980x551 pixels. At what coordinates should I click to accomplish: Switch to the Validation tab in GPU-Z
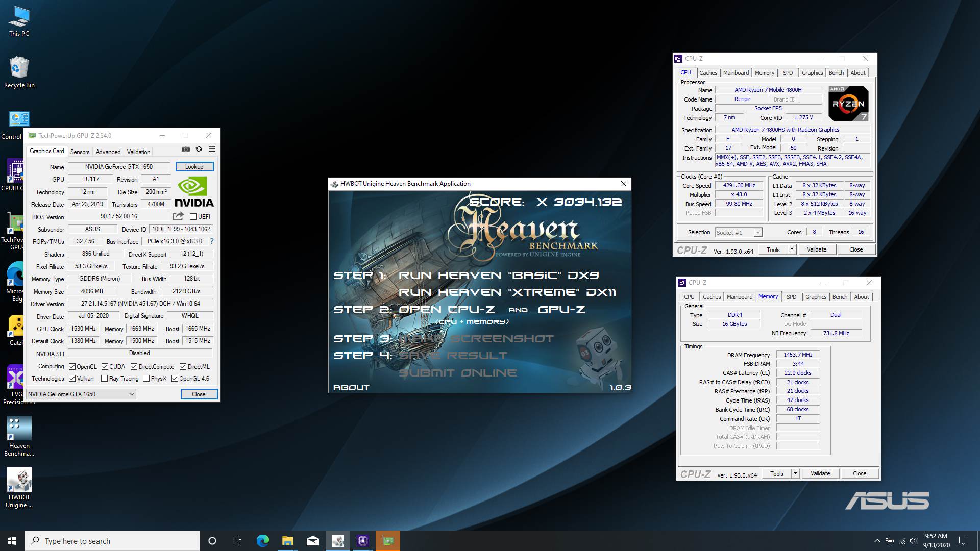(x=138, y=152)
